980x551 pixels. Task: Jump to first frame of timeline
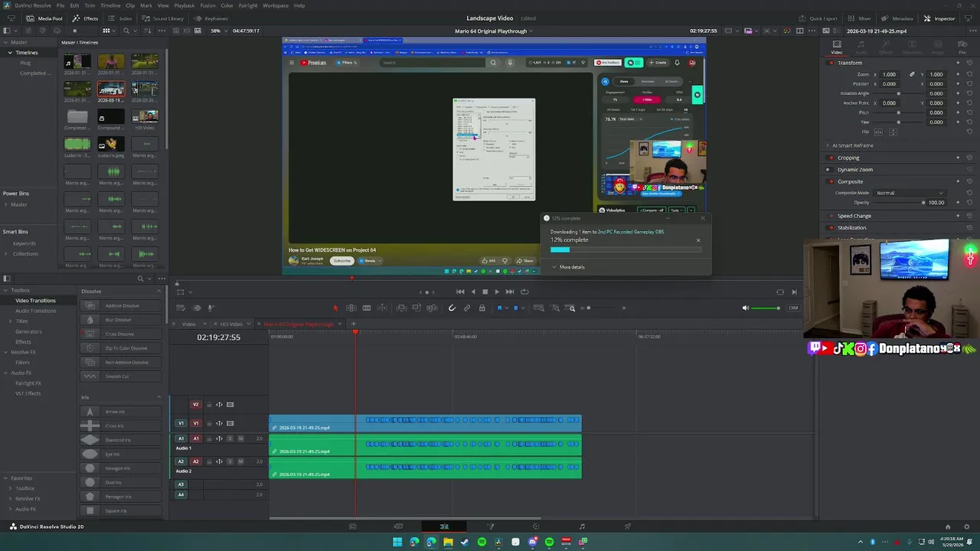point(460,292)
